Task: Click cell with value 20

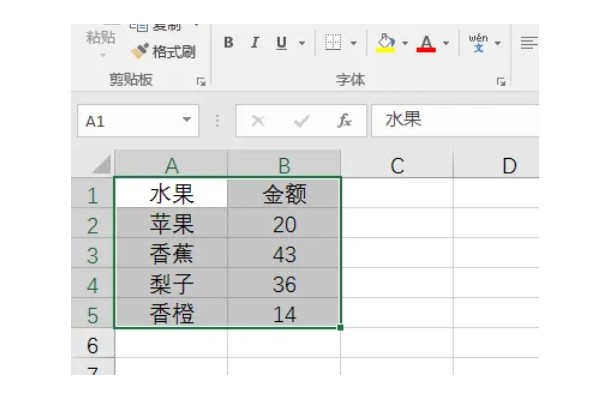Action: click(284, 223)
